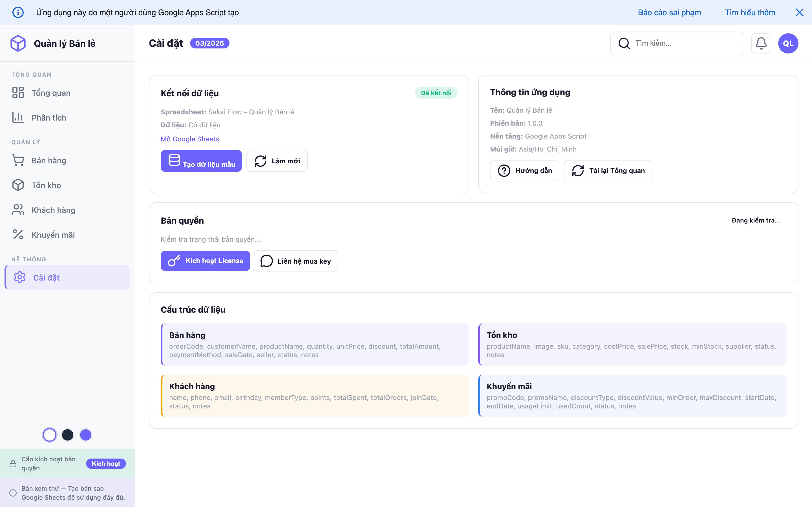Click the search magnifier icon
Image resolution: width=812 pixels, height=507 pixels.
pyautogui.click(x=624, y=43)
